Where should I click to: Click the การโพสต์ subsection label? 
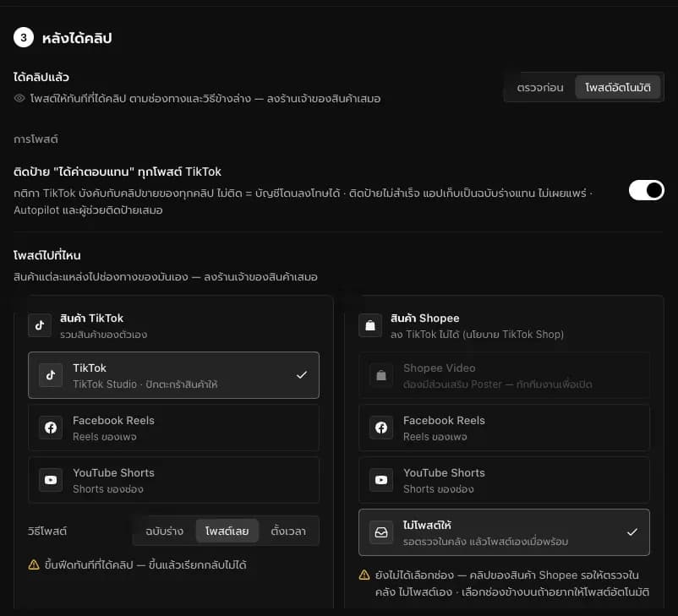36,139
